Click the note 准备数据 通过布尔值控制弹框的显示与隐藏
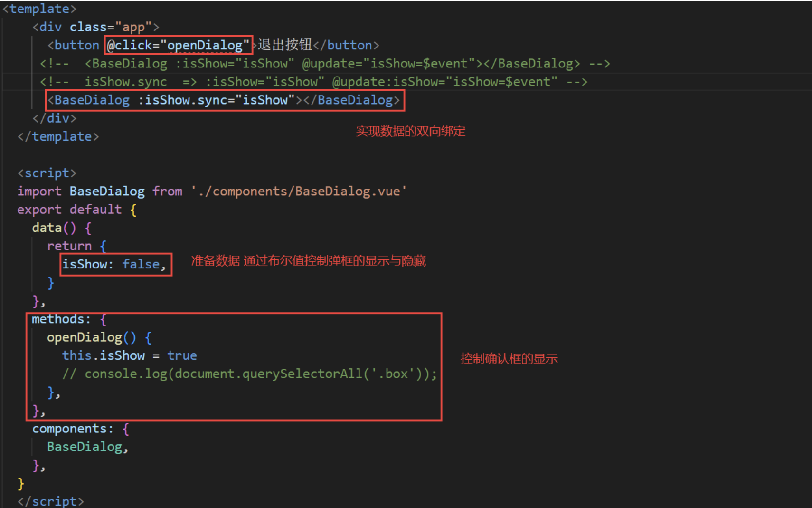Viewport: 812px width, 508px height. [x=309, y=261]
